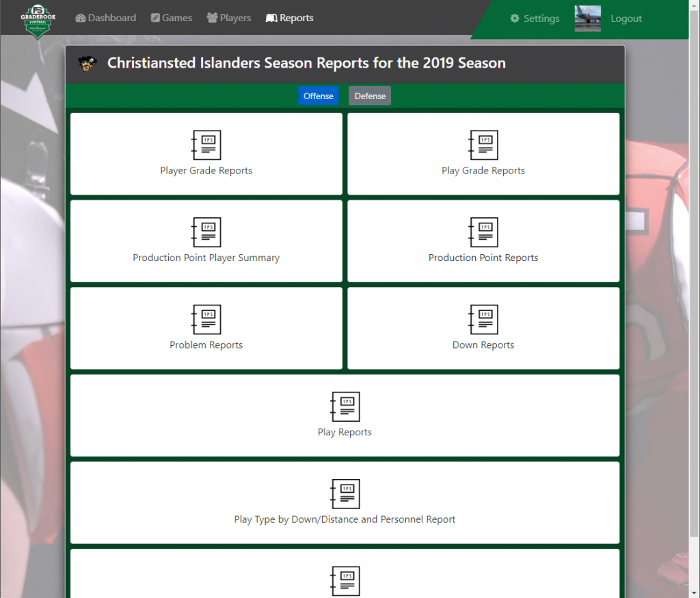Click the Settings gear icon
700x598 pixels.
pyautogui.click(x=515, y=18)
